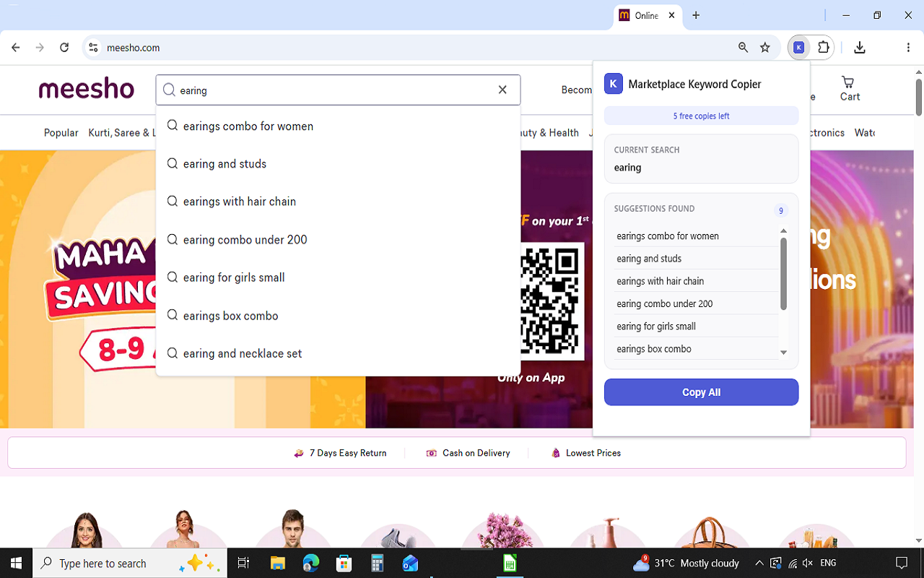View site information icon in address bar
924x578 pixels.
click(93, 48)
